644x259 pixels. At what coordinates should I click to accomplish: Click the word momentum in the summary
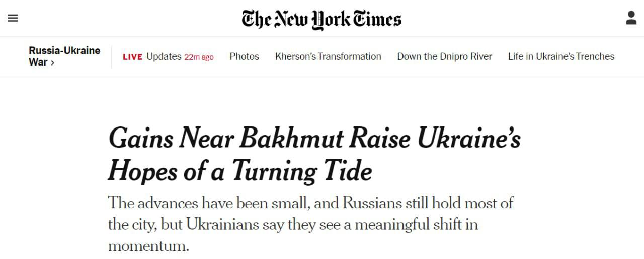tap(148, 246)
